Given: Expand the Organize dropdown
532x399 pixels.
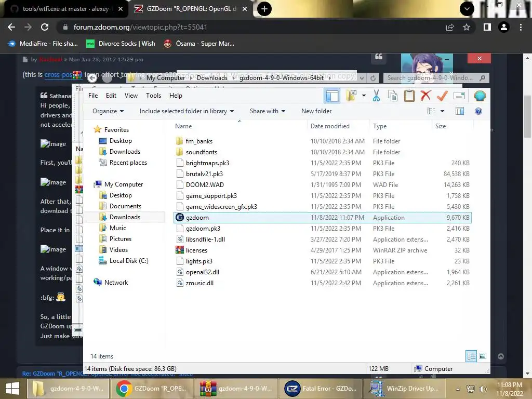Looking at the screenshot, I should click(108, 111).
